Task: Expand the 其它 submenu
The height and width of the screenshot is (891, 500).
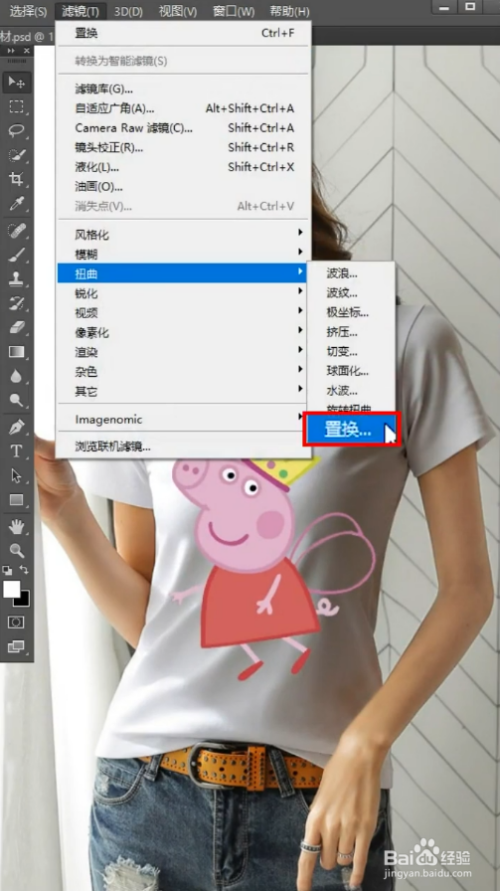Action: click(x=182, y=391)
